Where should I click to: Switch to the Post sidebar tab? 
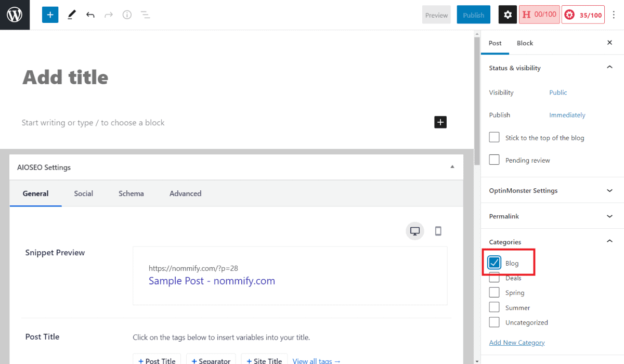(495, 43)
